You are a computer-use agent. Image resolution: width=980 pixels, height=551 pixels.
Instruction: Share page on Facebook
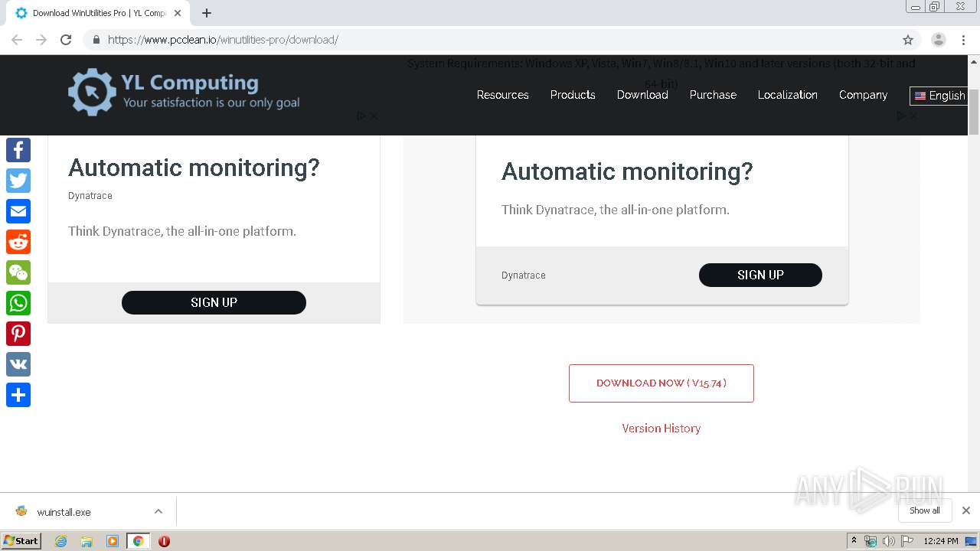[x=18, y=150]
